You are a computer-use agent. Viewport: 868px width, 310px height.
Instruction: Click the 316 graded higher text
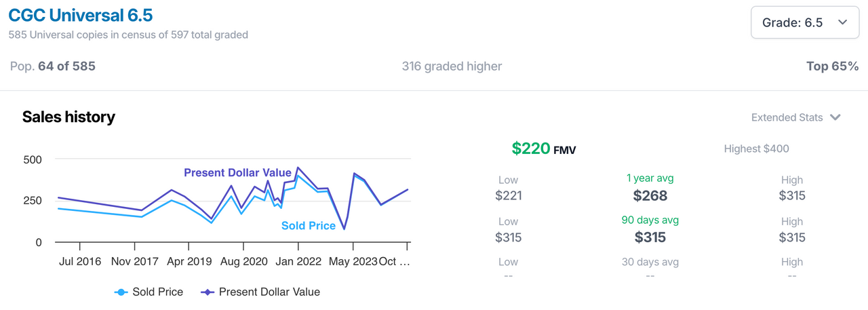[x=452, y=66]
